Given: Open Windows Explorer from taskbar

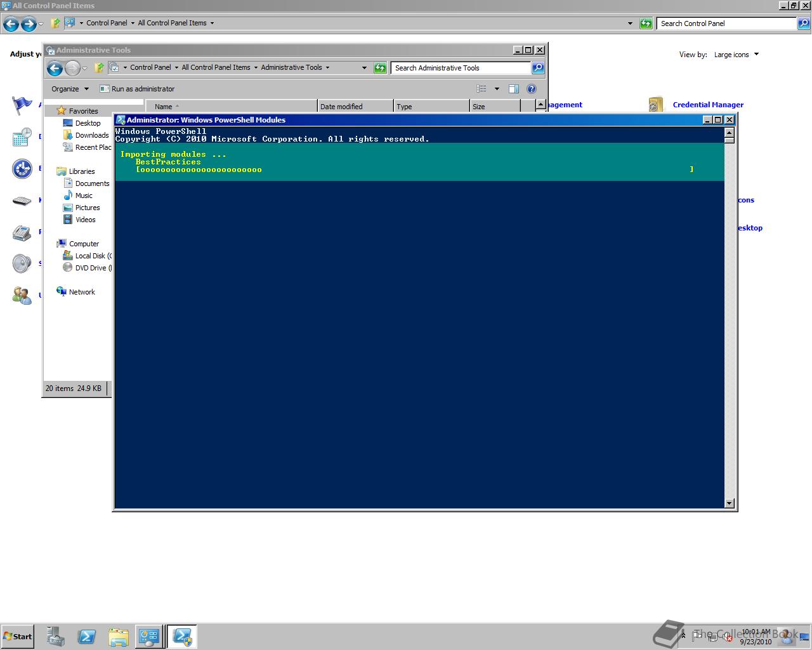Looking at the screenshot, I should tap(118, 637).
